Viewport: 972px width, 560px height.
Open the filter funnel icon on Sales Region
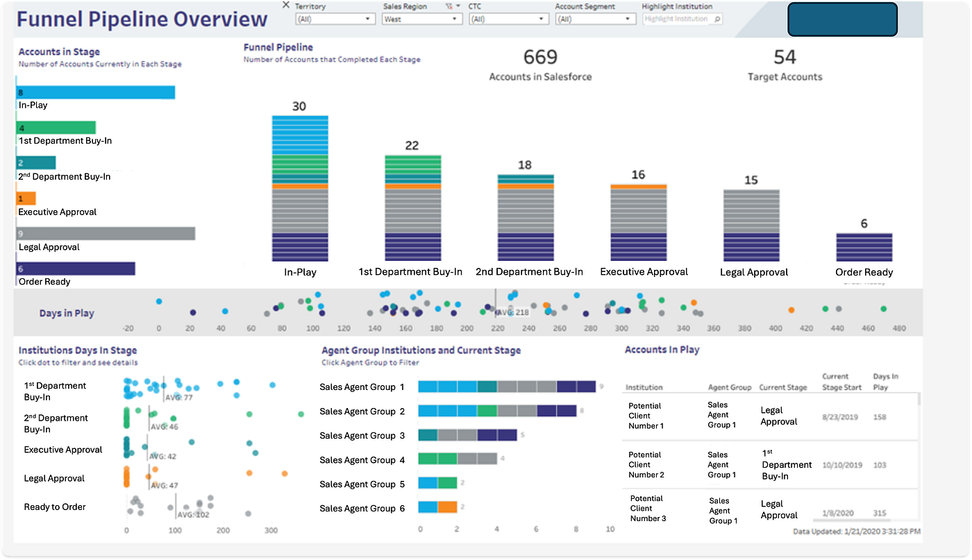pyautogui.click(x=449, y=6)
